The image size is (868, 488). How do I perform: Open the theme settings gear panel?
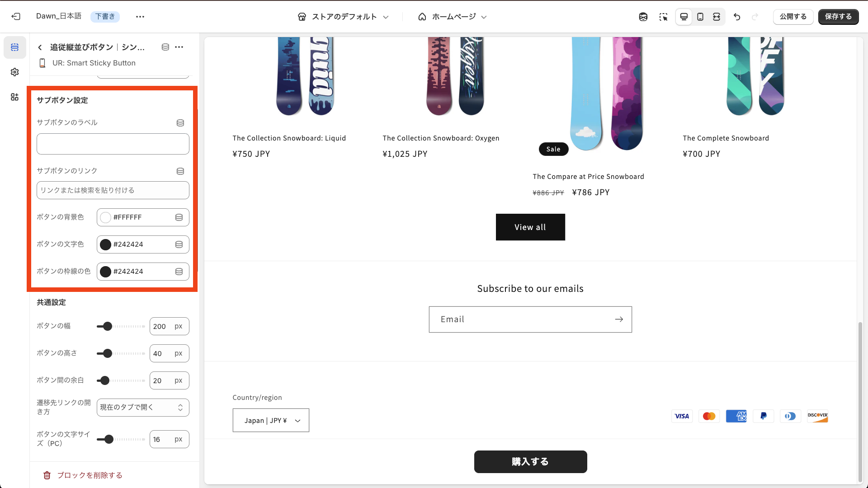click(x=14, y=72)
